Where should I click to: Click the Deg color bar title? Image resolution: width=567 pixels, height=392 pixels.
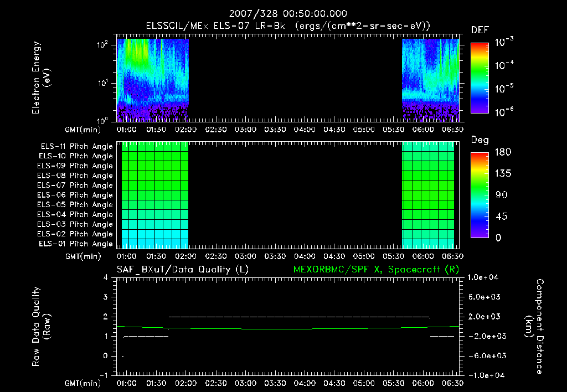pyautogui.click(x=480, y=140)
